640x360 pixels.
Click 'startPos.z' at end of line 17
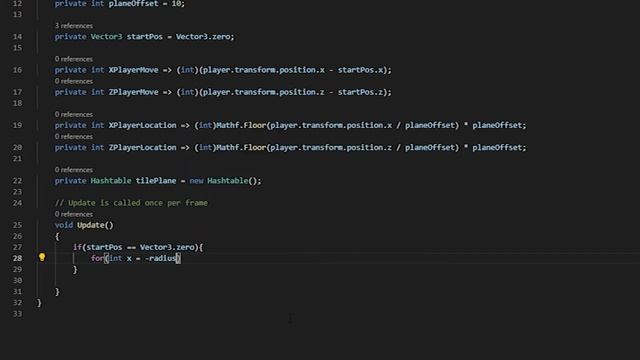click(x=360, y=92)
